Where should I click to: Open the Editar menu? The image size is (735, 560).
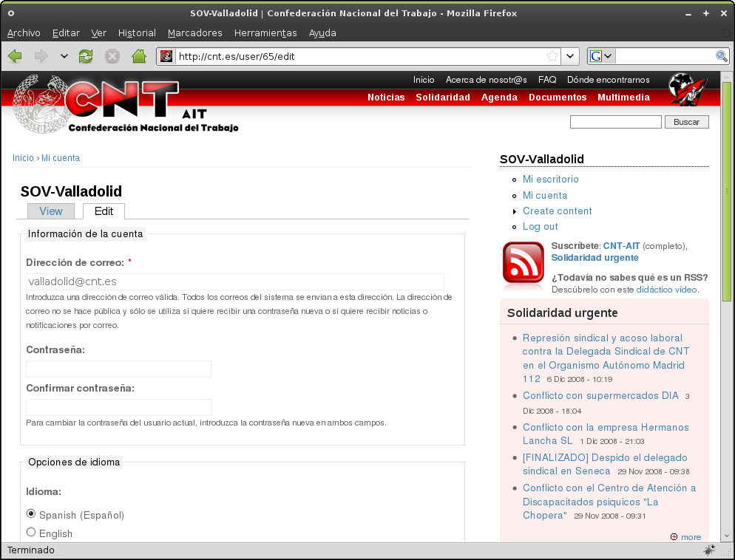click(x=66, y=33)
